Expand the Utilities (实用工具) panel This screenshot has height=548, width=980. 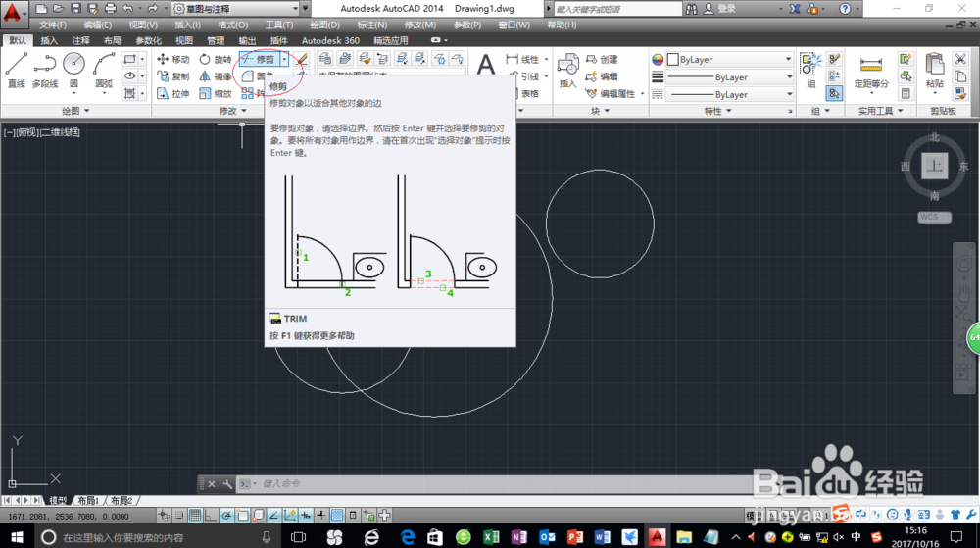(880, 111)
